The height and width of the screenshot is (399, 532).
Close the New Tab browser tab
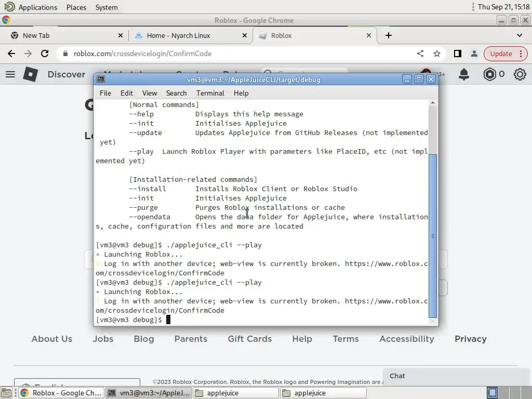coord(121,36)
